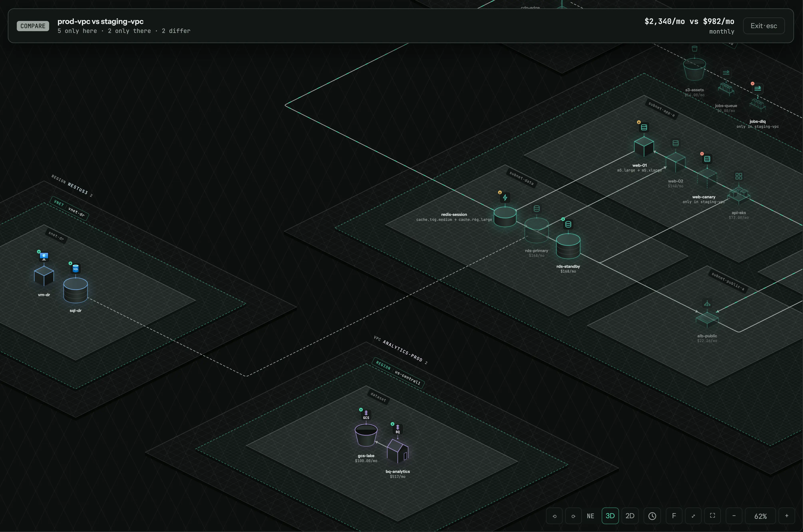Image resolution: width=803 pixels, height=532 pixels.
Task: Switch to 2D view mode
Action: tap(630, 516)
